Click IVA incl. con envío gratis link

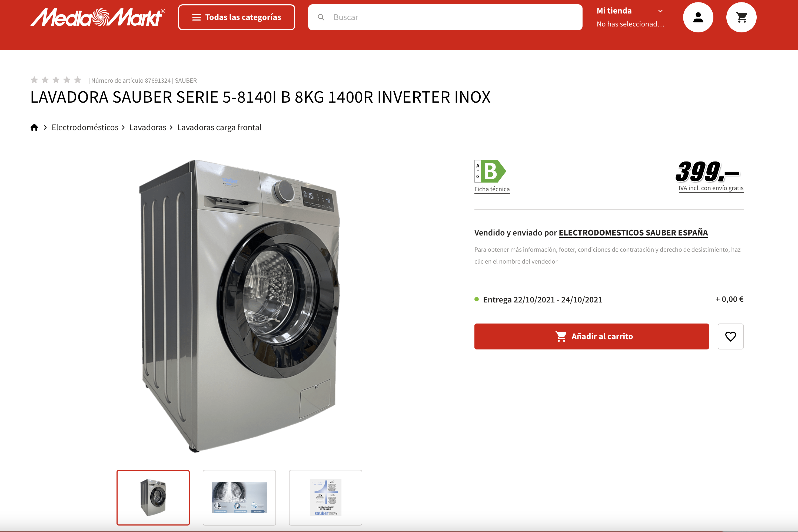tap(711, 188)
